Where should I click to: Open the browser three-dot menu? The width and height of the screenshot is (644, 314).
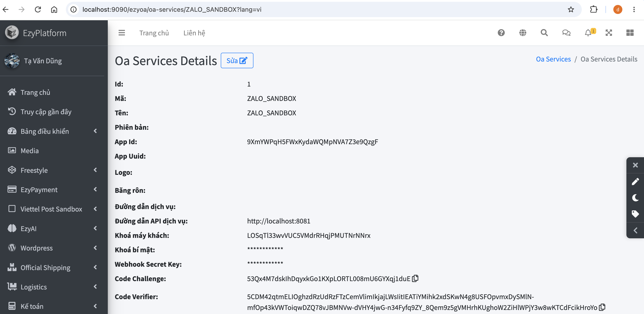tap(634, 9)
